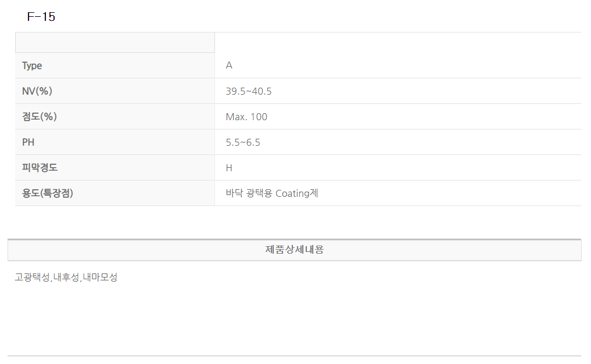Click the F-15 product title
This screenshot has width=591, height=364.
point(41,17)
